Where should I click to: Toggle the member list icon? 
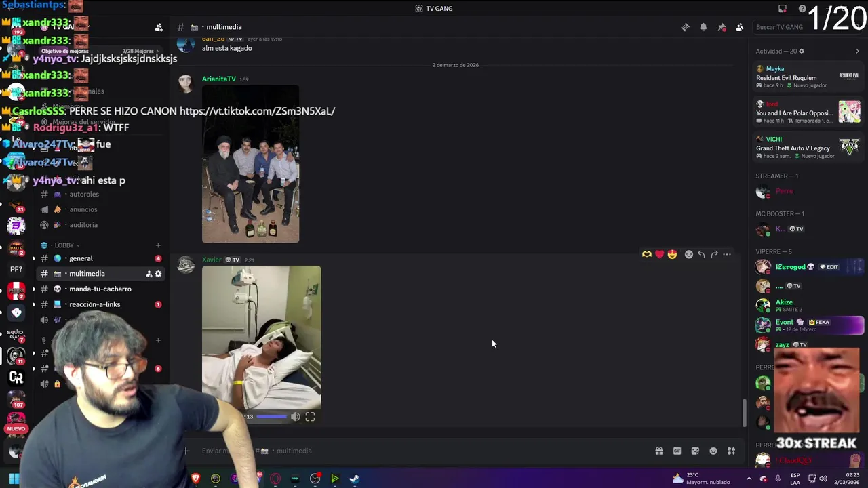tap(740, 27)
